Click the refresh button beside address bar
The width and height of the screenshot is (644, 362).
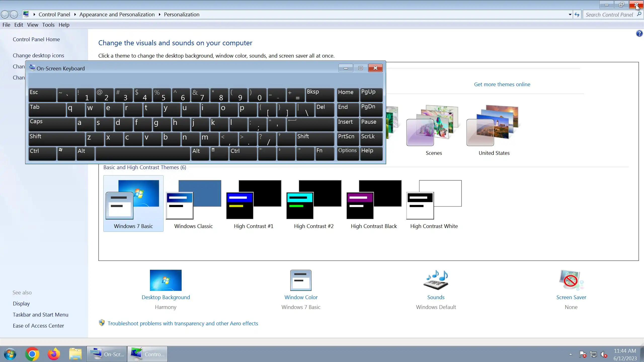point(577,15)
